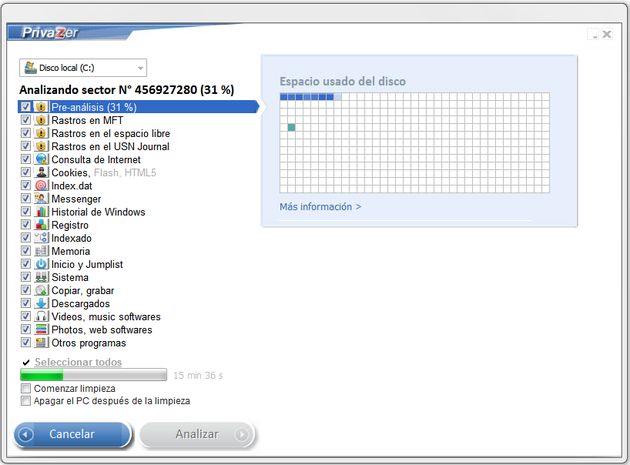Toggle the Memoria checkbox
Viewport: 630px width, 465px height.
click(x=26, y=251)
